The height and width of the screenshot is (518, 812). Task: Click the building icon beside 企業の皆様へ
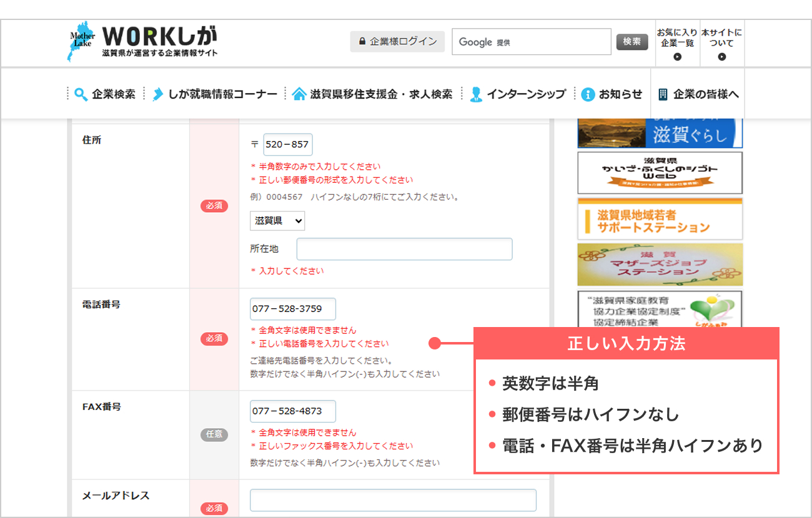[663, 94]
